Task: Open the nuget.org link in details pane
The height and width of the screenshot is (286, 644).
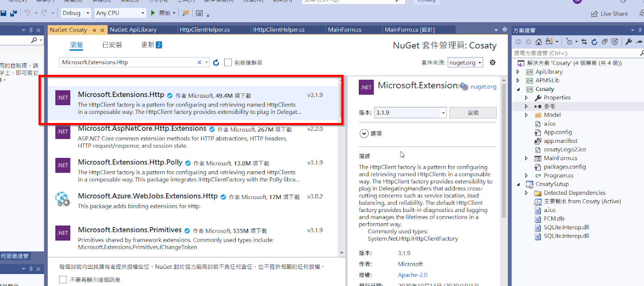Action: 483,87
